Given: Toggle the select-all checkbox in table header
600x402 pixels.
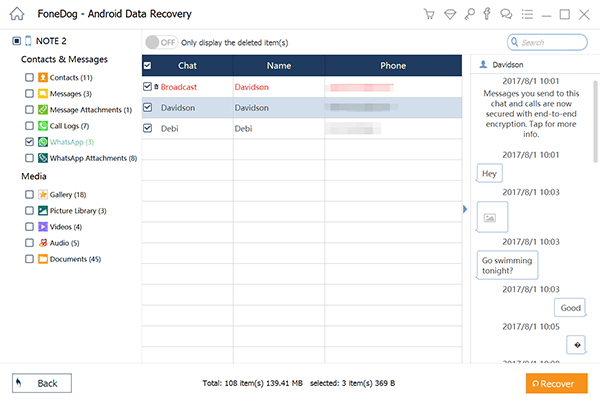Looking at the screenshot, I should point(147,66).
